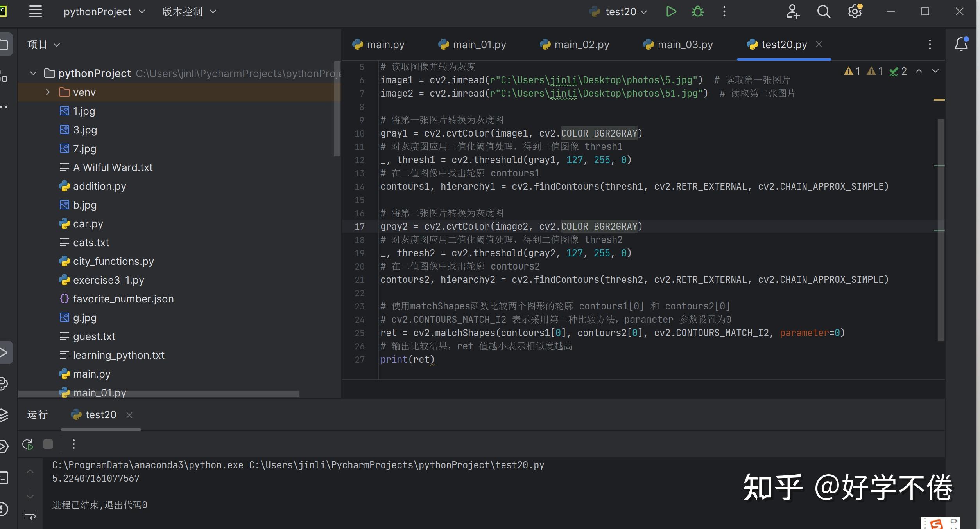
Task: Stop the running process square icon
Action: (x=48, y=444)
